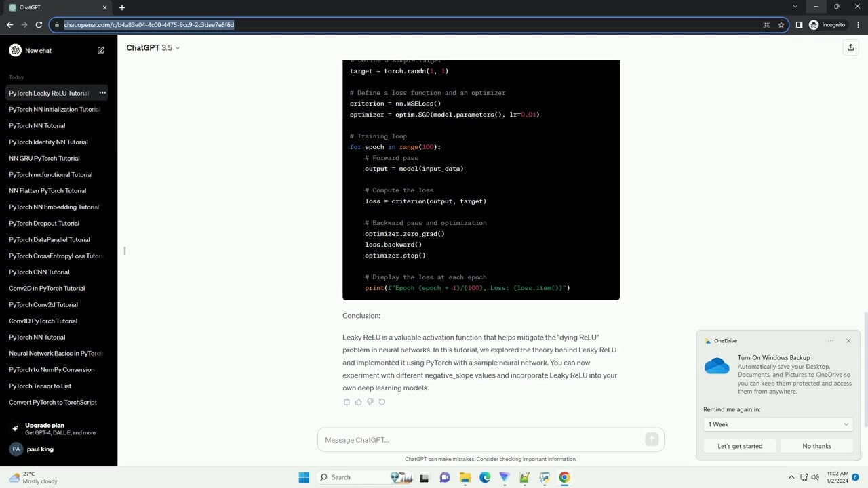868x488 pixels.
Task: Open the OneDrive notification more options
Action: click(x=831, y=341)
